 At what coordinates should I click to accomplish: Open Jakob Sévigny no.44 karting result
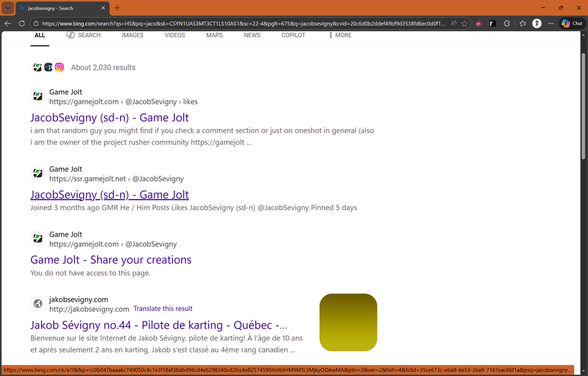[x=159, y=325]
